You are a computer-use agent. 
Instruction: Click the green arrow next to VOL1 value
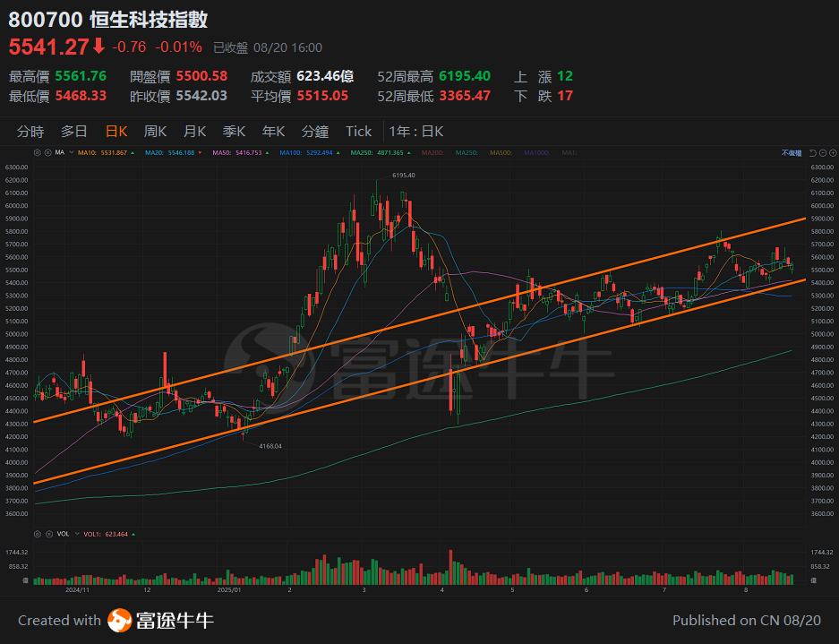(x=133, y=534)
